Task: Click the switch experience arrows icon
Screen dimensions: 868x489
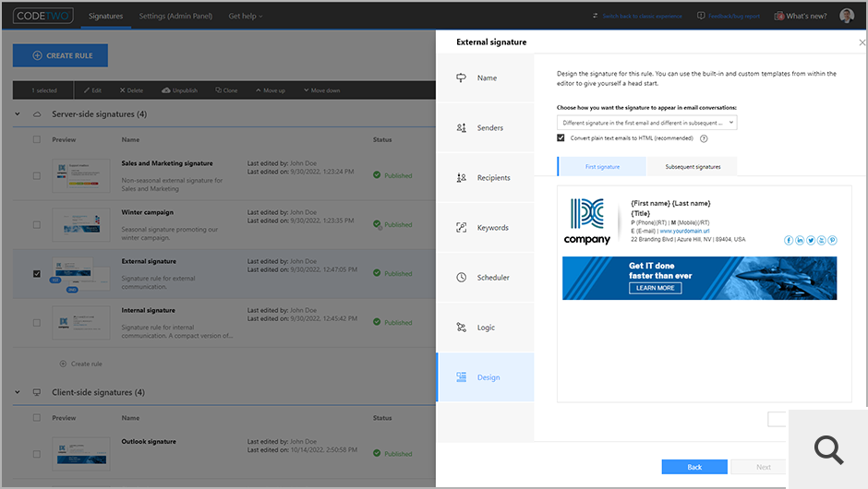Action: pyautogui.click(x=595, y=16)
